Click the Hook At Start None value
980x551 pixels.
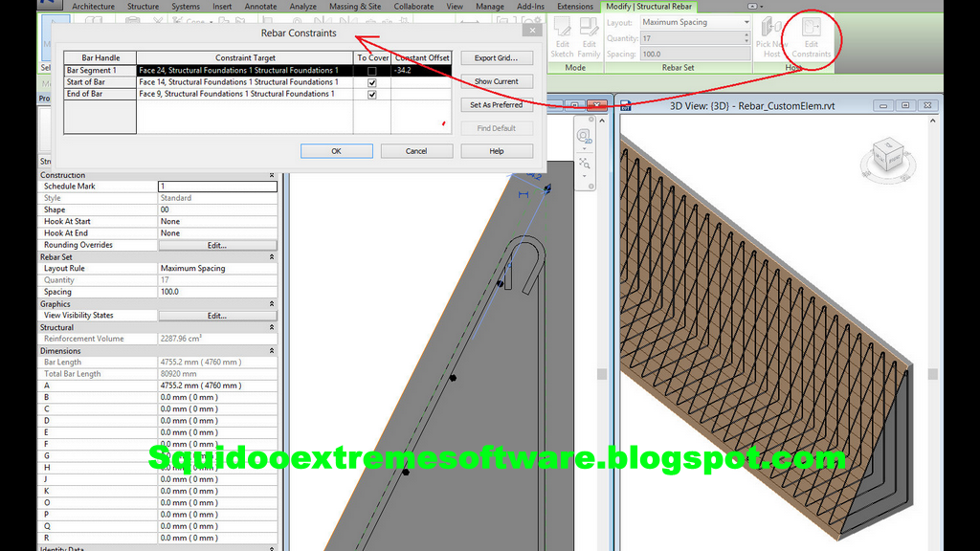coord(217,222)
